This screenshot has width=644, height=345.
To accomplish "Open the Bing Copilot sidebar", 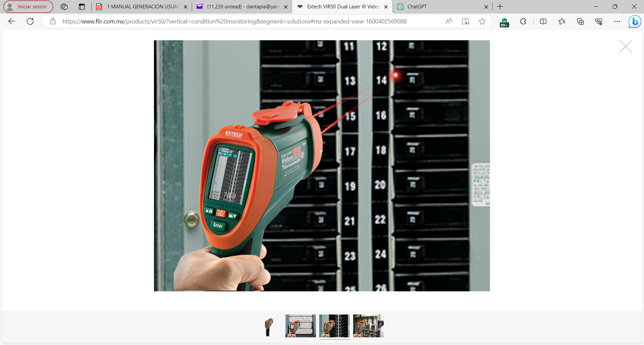I will pos(634,22).
